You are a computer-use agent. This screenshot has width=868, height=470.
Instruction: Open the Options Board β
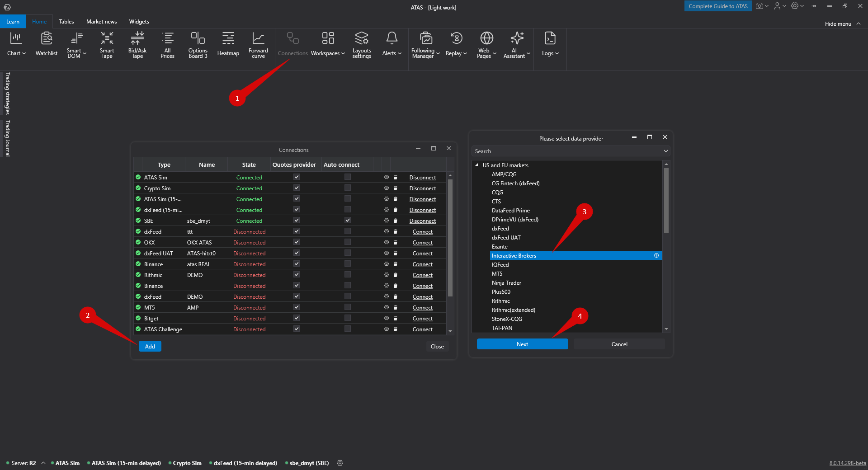pyautogui.click(x=198, y=44)
